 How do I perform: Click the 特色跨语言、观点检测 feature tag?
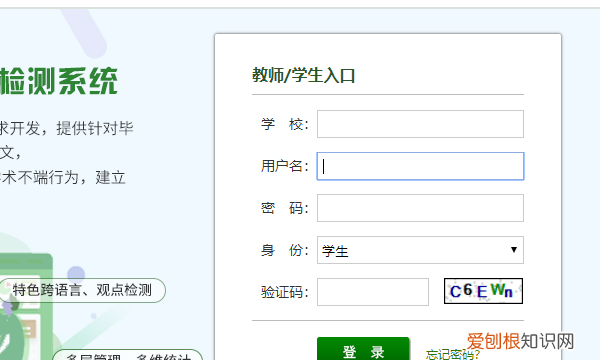[82, 290]
